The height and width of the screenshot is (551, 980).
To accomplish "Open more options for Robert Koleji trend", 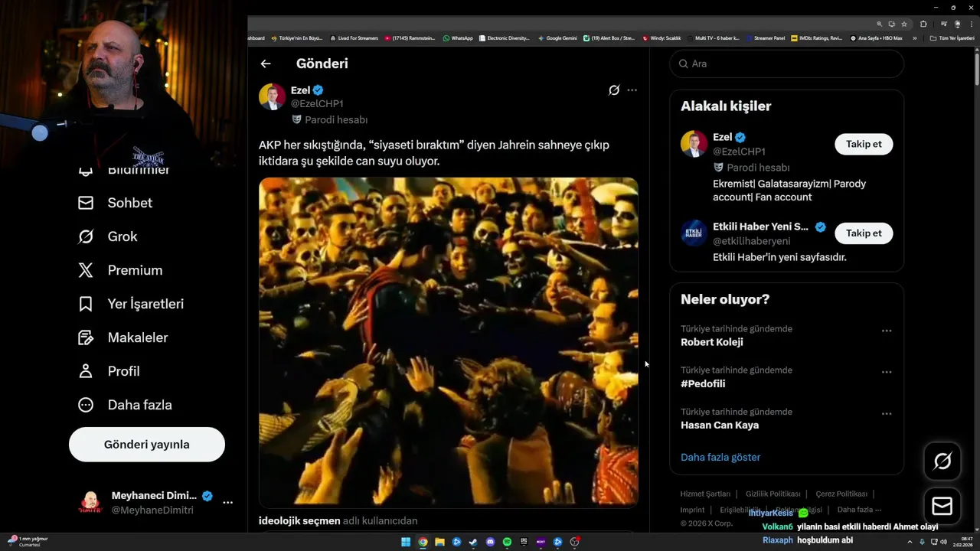I will pos(887,331).
